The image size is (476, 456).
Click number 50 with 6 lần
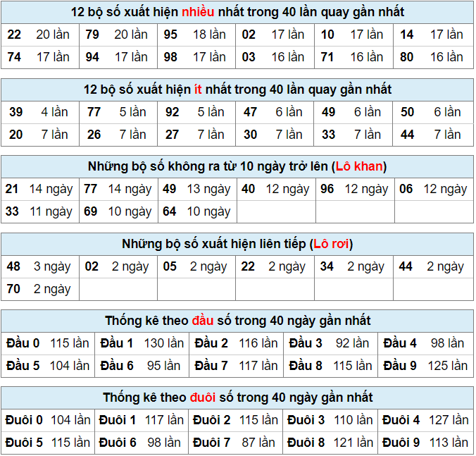click(x=433, y=112)
